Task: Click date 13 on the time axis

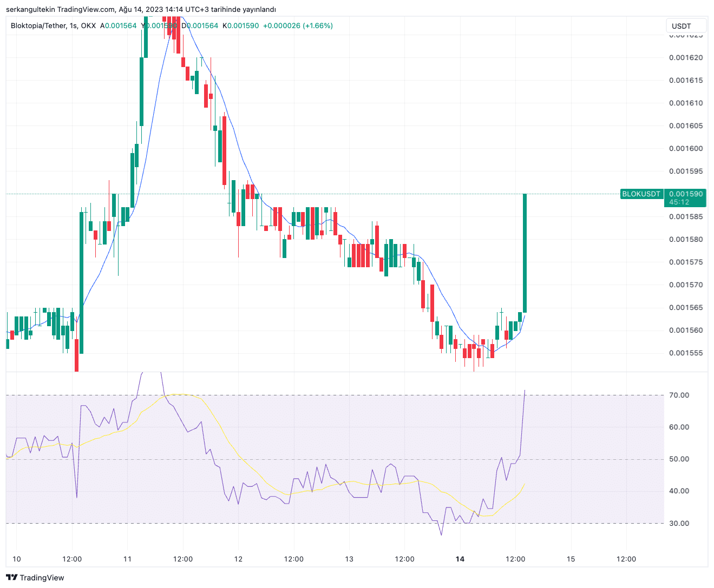Action: pyautogui.click(x=349, y=559)
